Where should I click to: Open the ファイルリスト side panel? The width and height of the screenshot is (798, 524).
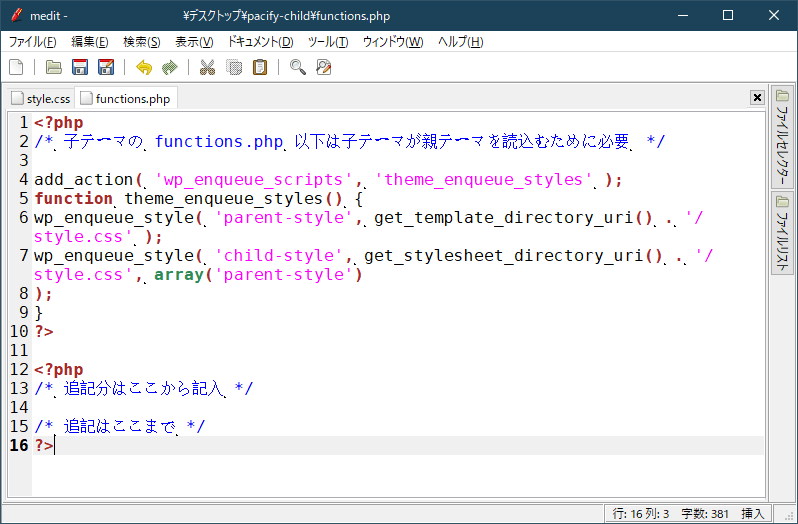(x=782, y=233)
